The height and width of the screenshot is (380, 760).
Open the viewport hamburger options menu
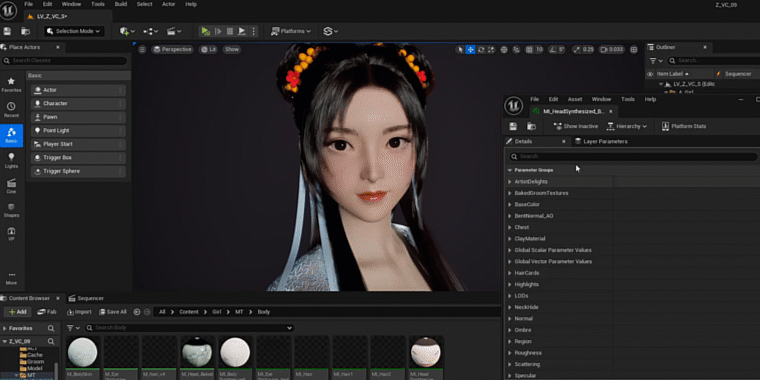142,49
